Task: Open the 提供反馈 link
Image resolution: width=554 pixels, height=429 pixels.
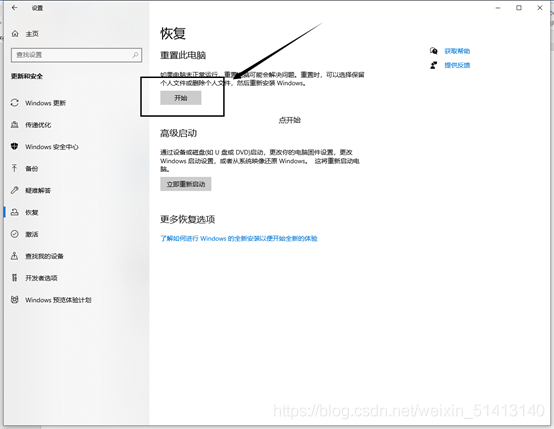Action: (457, 65)
